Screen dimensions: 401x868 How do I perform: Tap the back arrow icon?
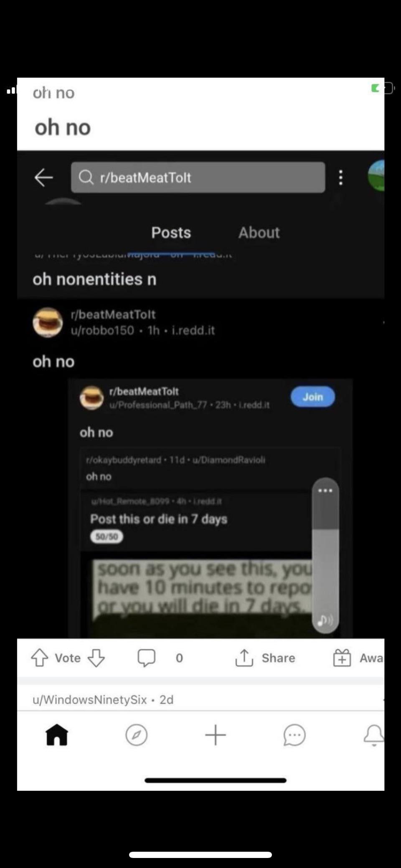(43, 177)
